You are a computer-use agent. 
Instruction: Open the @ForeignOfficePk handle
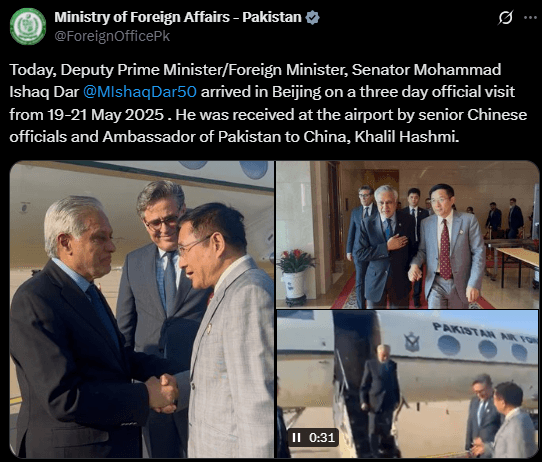tap(112, 36)
